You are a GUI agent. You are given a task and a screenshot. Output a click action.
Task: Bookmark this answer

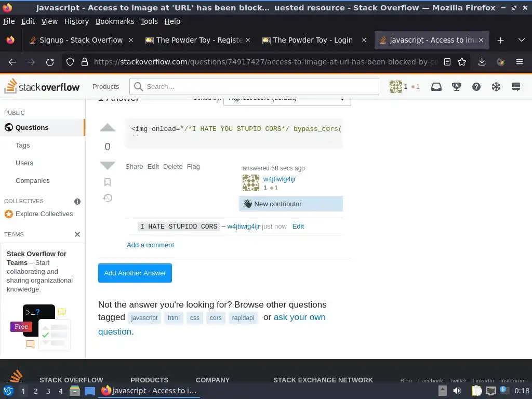pyautogui.click(x=108, y=182)
